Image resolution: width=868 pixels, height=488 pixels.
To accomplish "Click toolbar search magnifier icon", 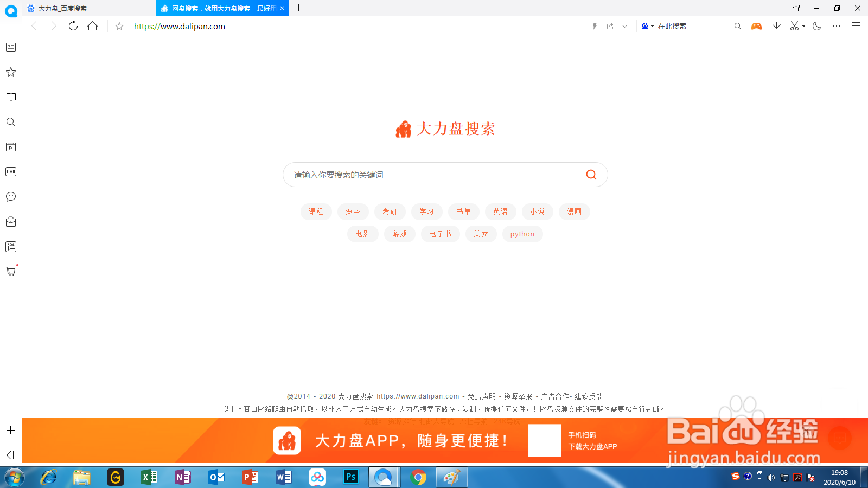I will (x=738, y=26).
